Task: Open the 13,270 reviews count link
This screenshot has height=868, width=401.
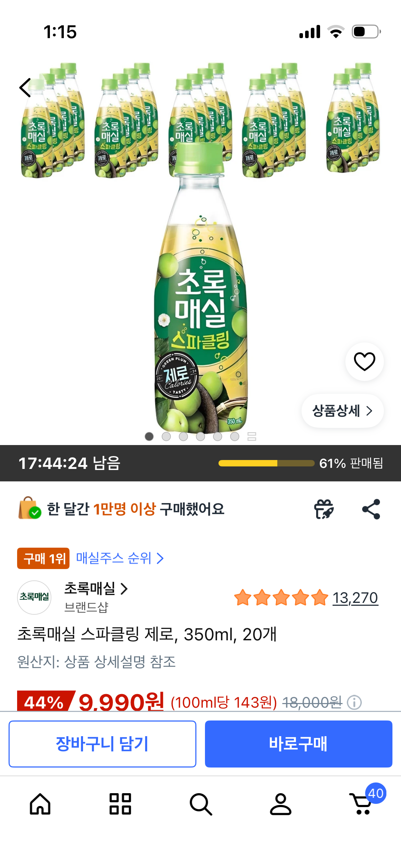Action: click(355, 598)
